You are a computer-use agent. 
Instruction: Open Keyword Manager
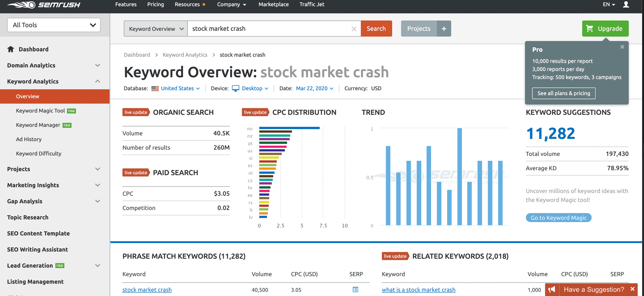[x=38, y=125]
